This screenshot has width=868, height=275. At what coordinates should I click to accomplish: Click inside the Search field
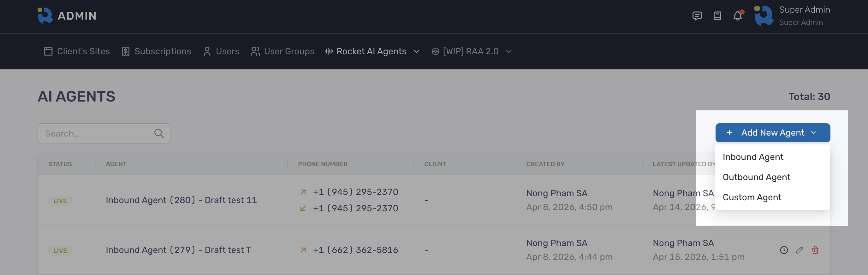(94, 133)
